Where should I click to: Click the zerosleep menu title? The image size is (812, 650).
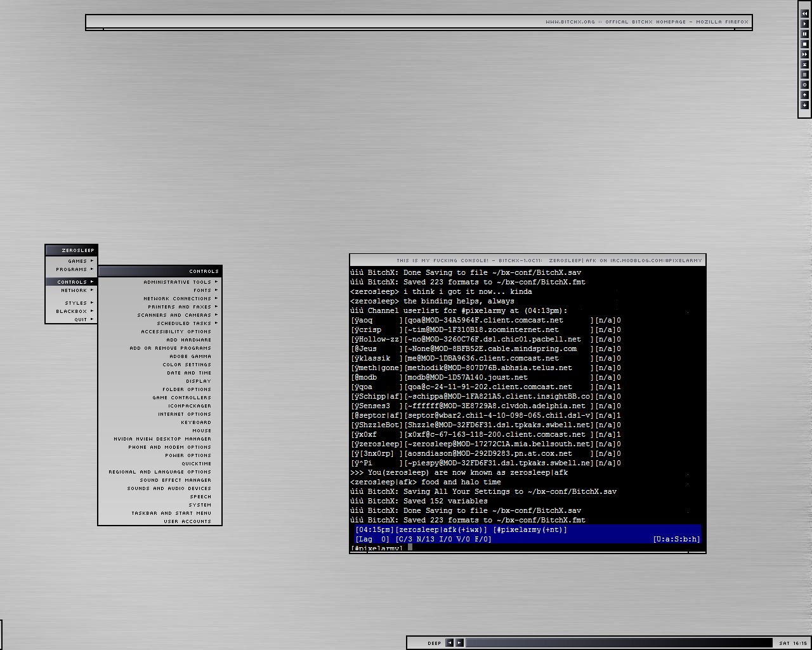click(70, 250)
